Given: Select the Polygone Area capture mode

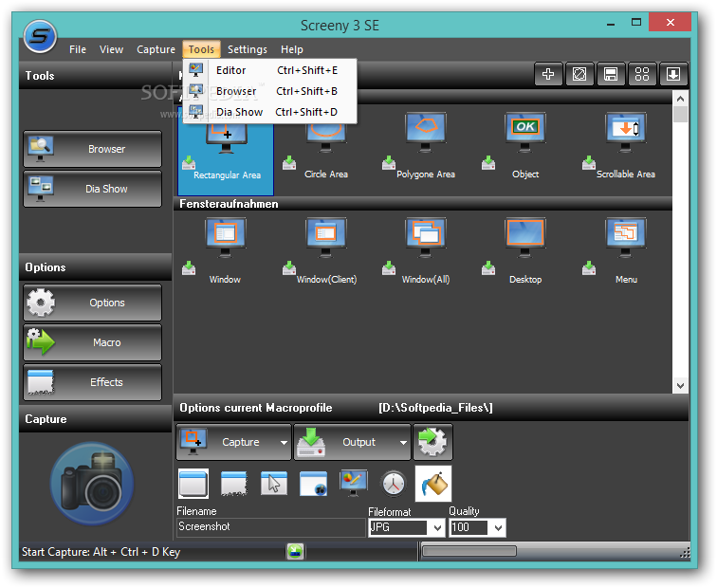Looking at the screenshot, I should [426, 151].
